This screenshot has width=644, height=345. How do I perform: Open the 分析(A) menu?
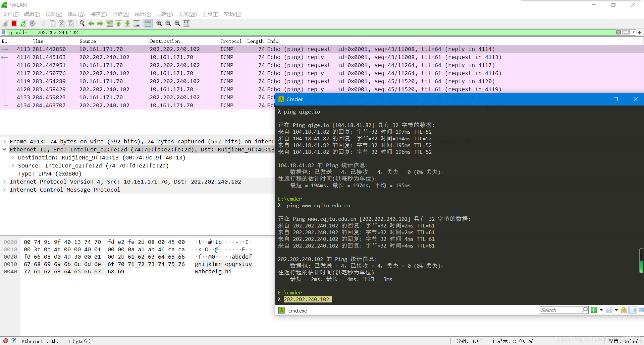[x=121, y=14]
